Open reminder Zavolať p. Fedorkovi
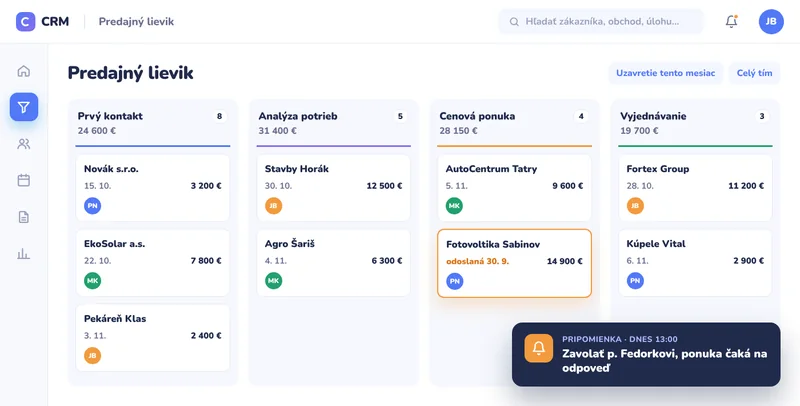 tap(646, 354)
